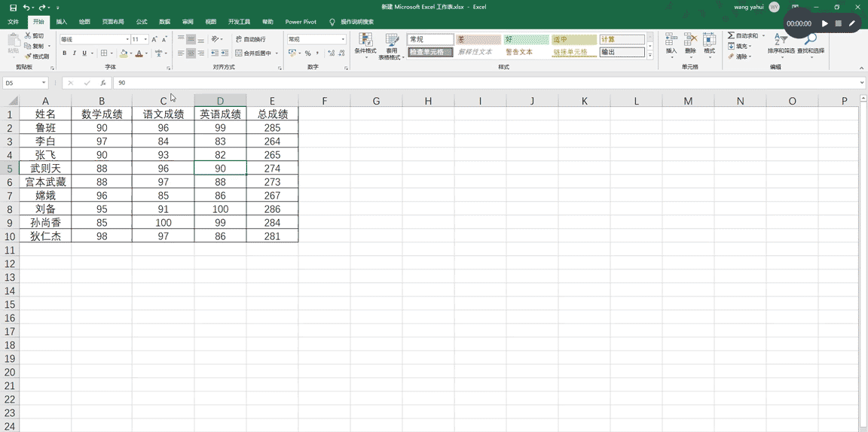Screen dimensions: 868x432
Task: Expand the formula bar
Action: tap(862, 83)
